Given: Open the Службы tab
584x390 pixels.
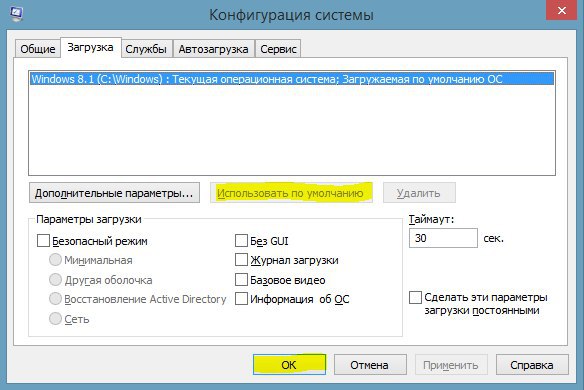Looking at the screenshot, I should click(x=146, y=49).
